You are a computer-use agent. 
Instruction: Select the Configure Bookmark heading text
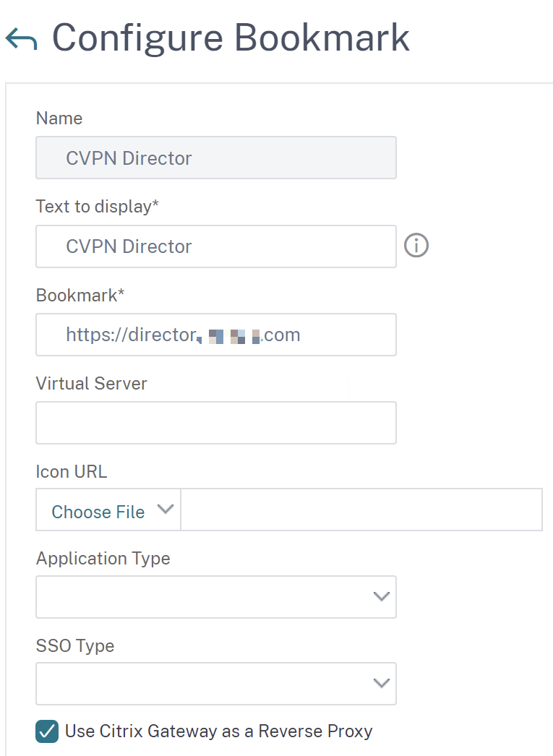pos(231,38)
